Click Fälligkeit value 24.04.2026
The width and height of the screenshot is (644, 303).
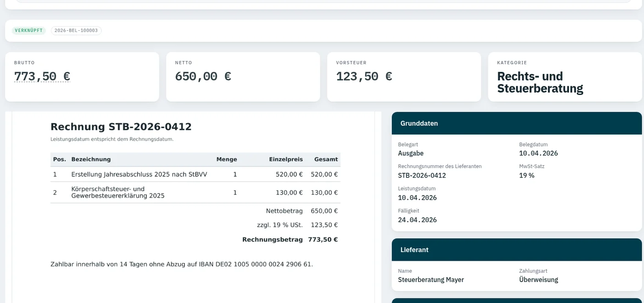coord(417,220)
